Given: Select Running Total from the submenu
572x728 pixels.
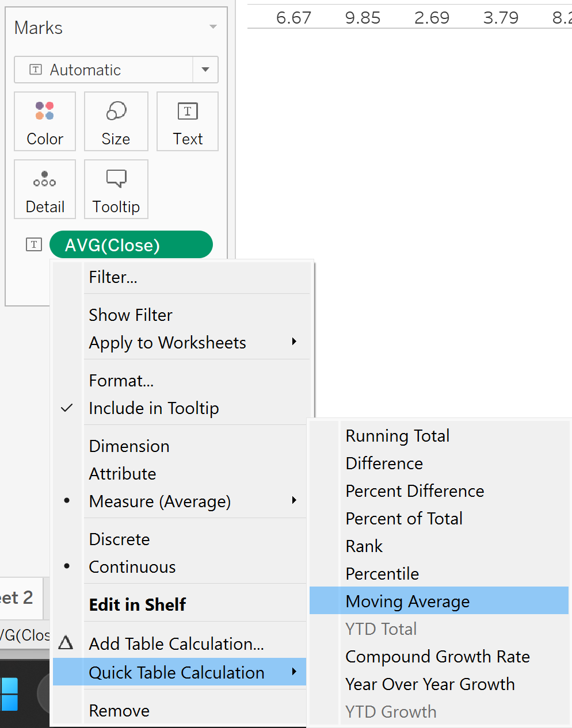Looking at the screenshot, I should (x=397, y=436).
